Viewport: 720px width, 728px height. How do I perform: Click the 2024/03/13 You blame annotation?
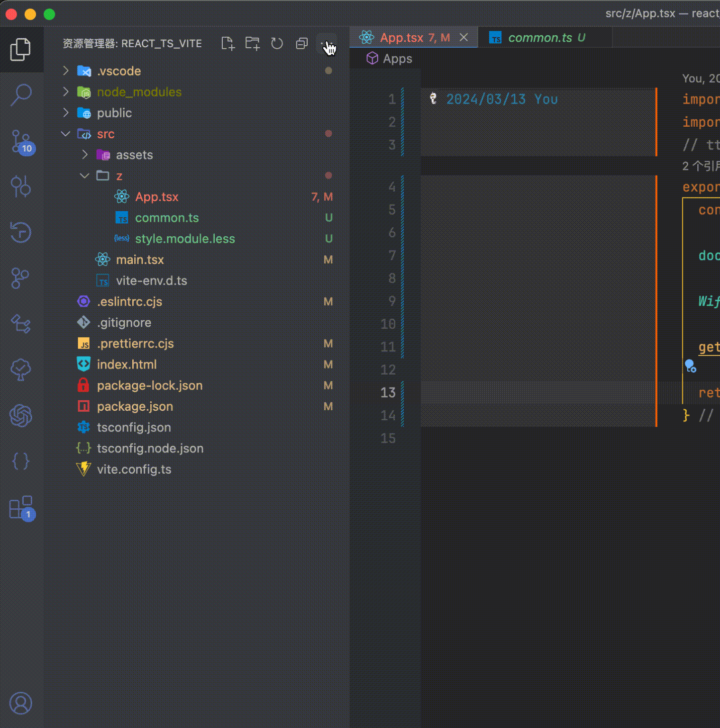click(502, 99)
